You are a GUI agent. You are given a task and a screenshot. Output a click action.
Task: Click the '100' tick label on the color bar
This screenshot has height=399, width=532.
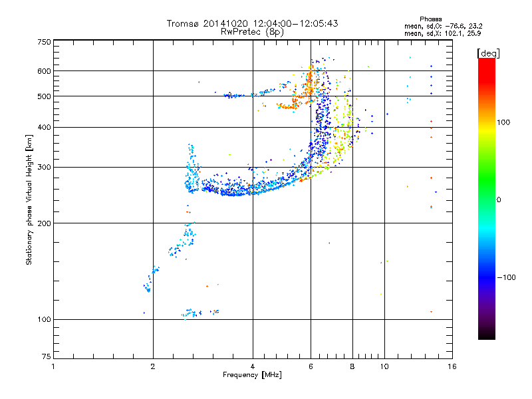click(x=503, y=122)
